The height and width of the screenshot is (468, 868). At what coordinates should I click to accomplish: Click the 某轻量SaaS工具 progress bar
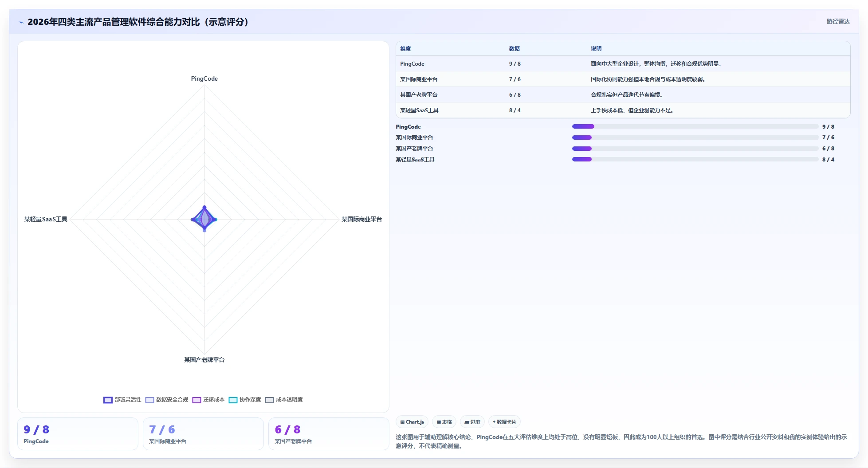tap(695, 159)
